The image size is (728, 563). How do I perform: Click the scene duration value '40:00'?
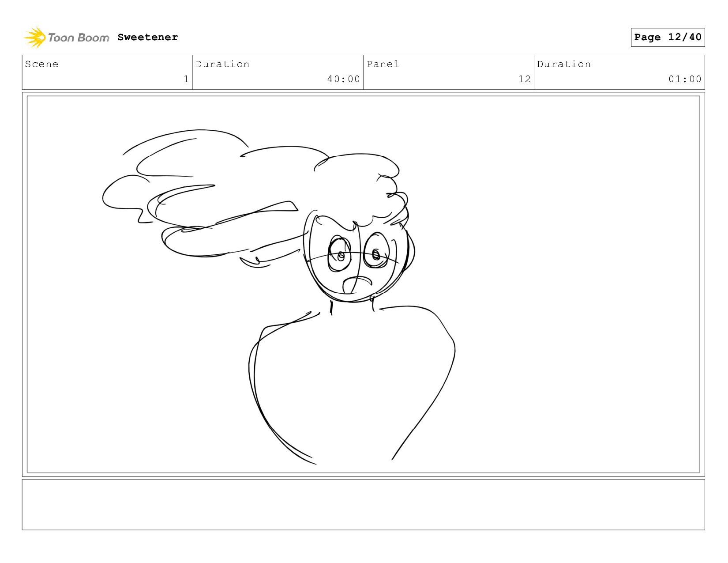[x=344, y=79]
